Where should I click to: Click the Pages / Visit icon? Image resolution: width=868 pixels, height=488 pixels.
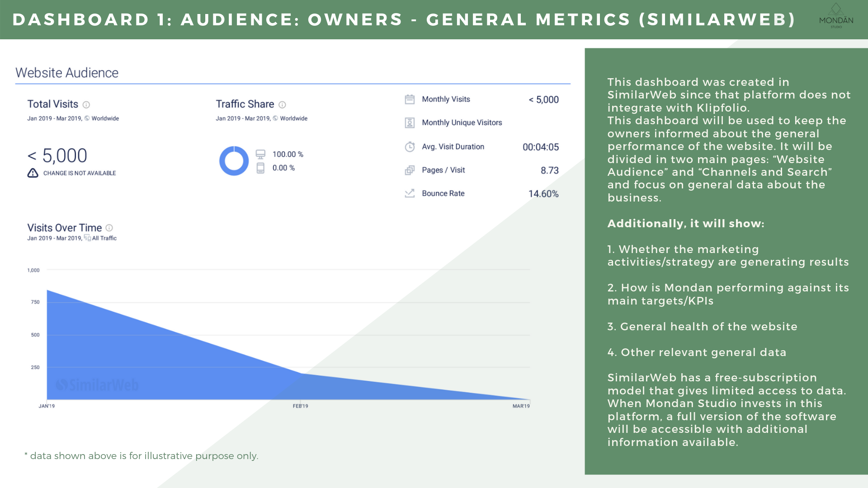pyautogui.click(x=410, y=170)
